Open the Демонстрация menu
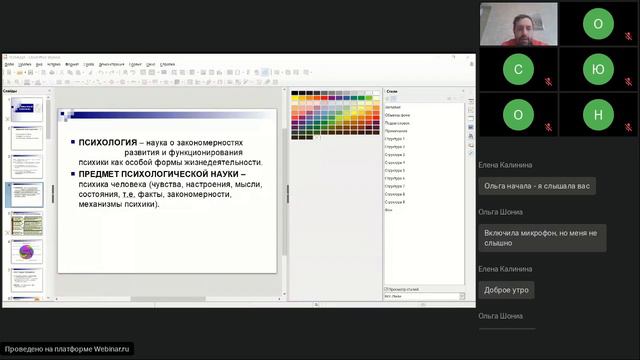 [111, 64]
